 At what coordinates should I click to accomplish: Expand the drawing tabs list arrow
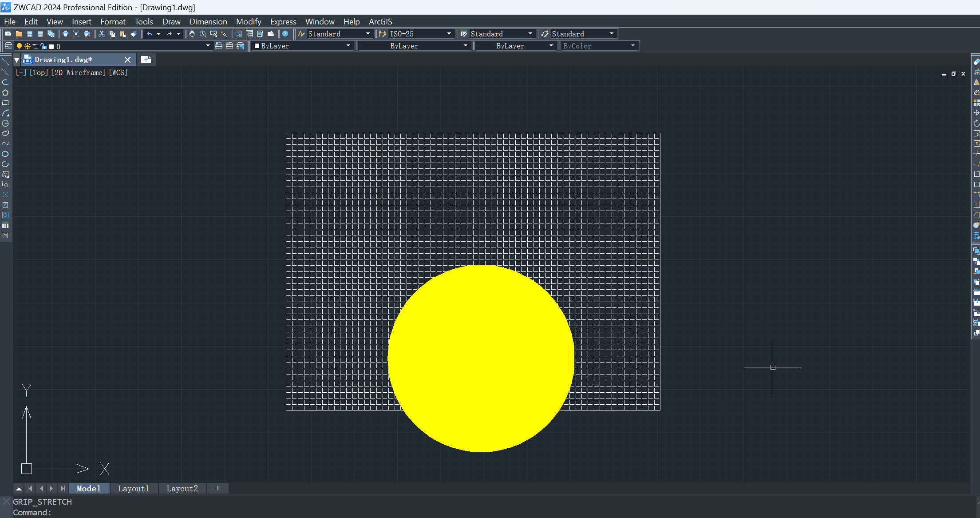point(16,60)
